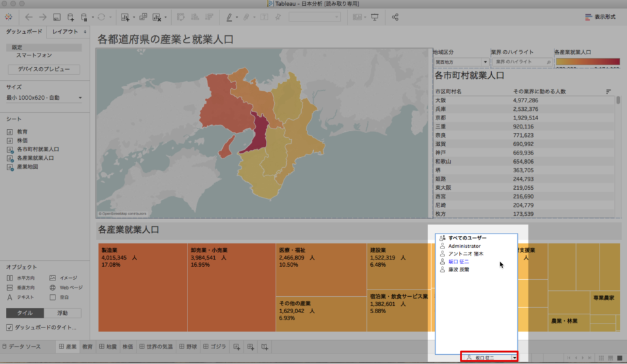Click the undo back arrow icon
The height and width of the screenshot is (364, 627).
tap(28, 17)
